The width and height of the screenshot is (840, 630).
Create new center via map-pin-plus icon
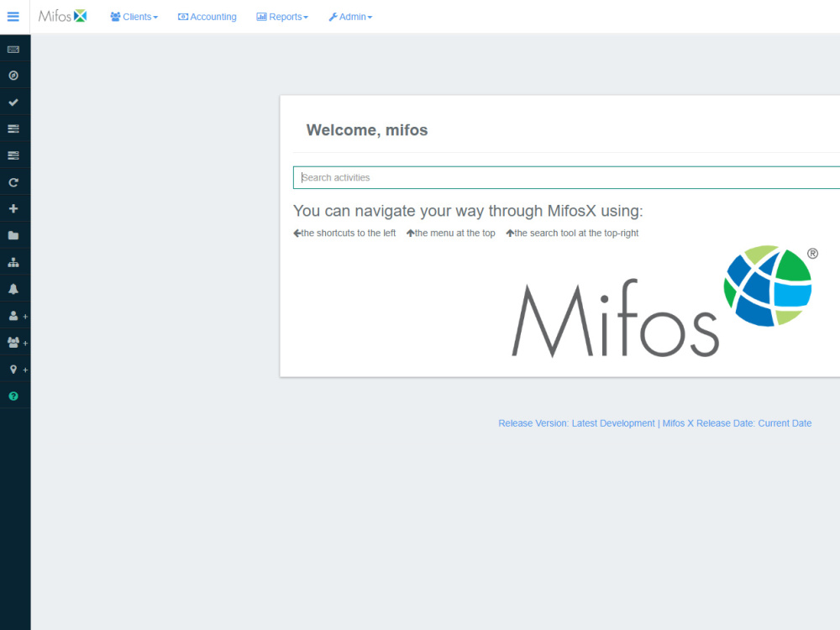(x=18, y=369)
